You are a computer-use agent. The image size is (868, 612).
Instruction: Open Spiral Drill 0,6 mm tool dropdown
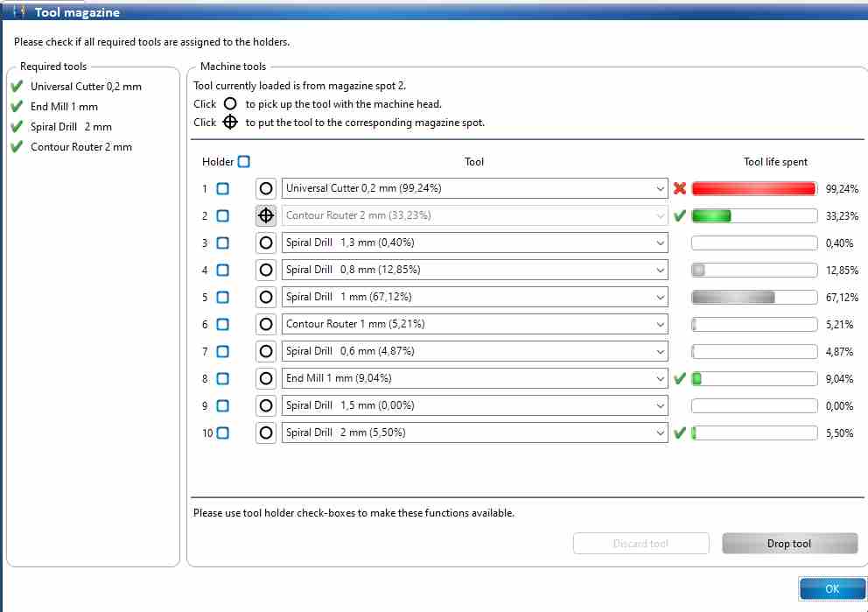click(x=474, y=351)
